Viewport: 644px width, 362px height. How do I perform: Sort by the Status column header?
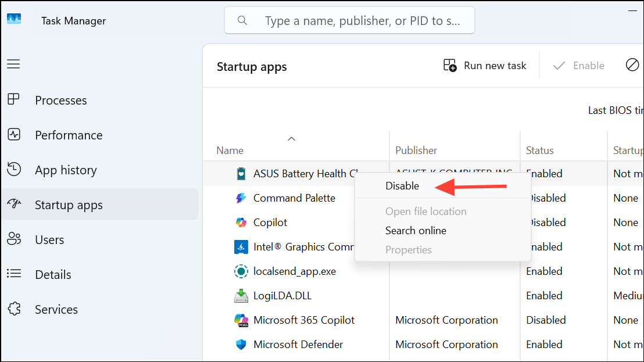coord(540,150)
